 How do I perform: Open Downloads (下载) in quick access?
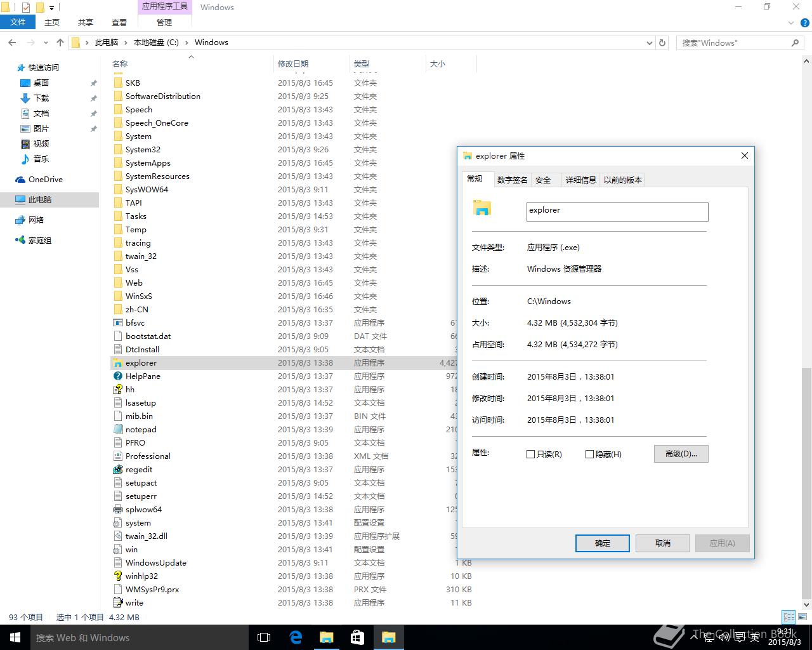pyautogui.click(x=41, y=98)
